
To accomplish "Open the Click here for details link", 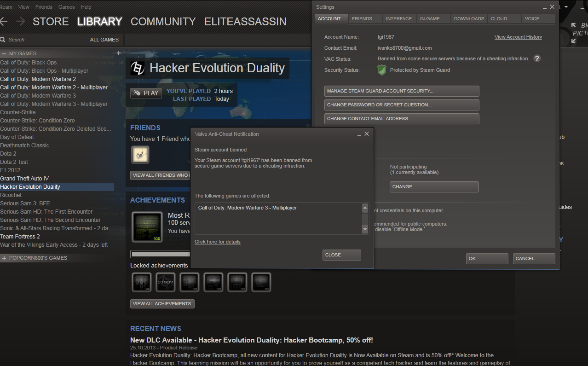I will point(218,242).
